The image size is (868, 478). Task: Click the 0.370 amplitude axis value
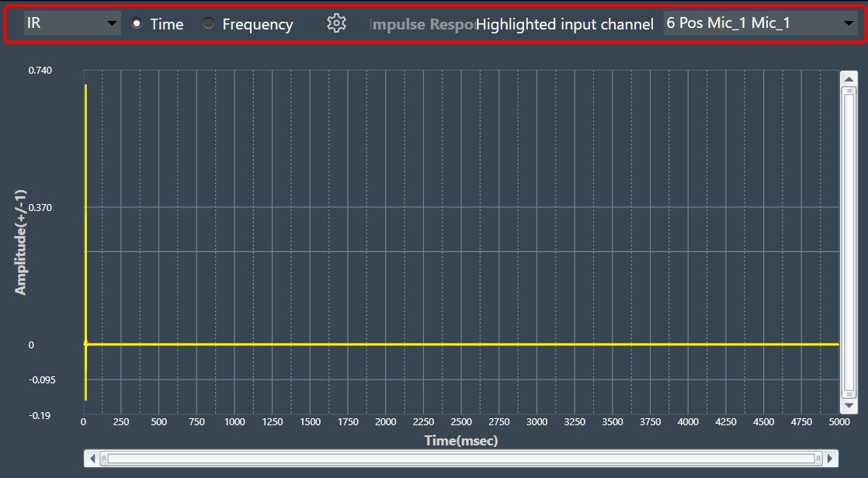coord(40,207)
